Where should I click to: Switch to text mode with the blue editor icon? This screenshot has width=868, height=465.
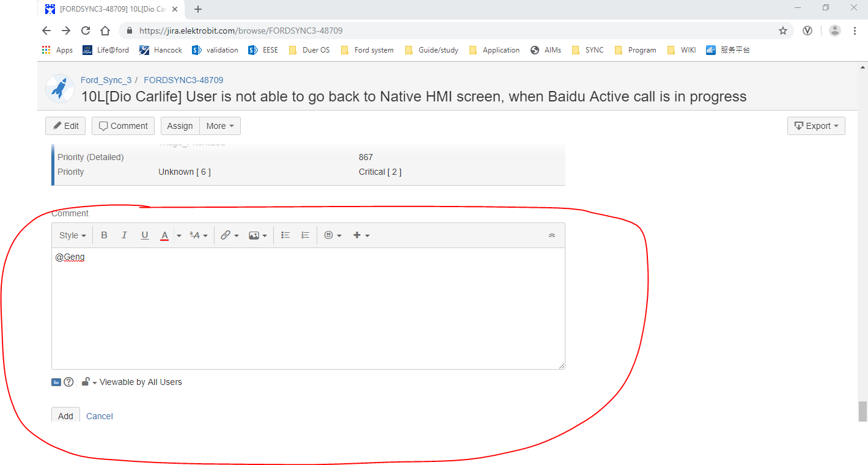[x=56, y=382]
